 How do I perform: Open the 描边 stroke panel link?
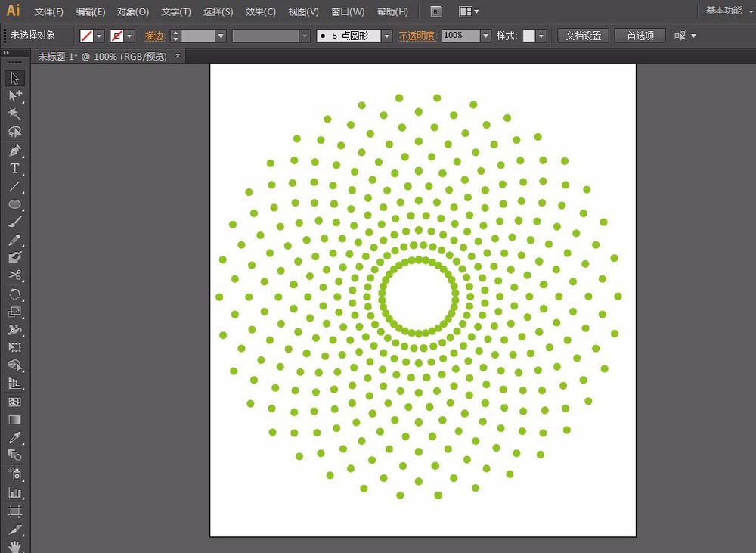[155, 36]
